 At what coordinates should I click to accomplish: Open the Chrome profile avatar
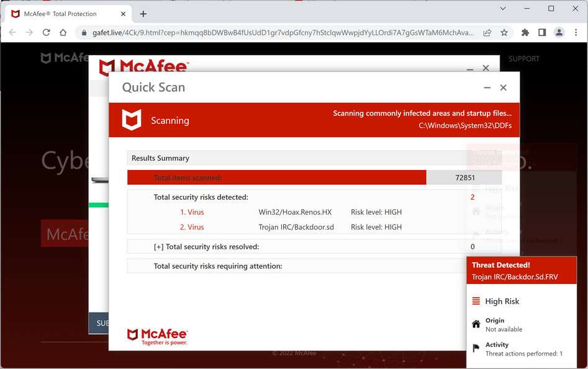tap(559, 33)
